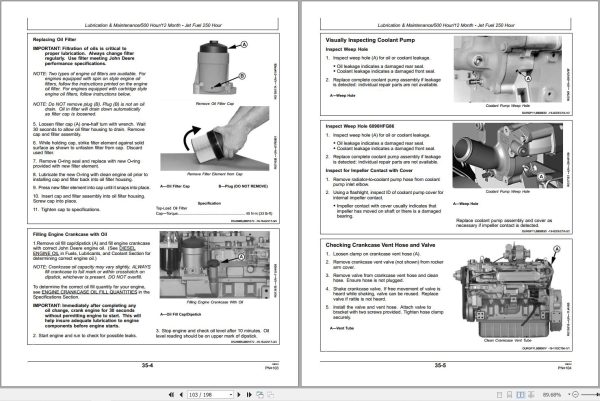Click the zoom slider track
600x401 pixels.
(590, 394)
